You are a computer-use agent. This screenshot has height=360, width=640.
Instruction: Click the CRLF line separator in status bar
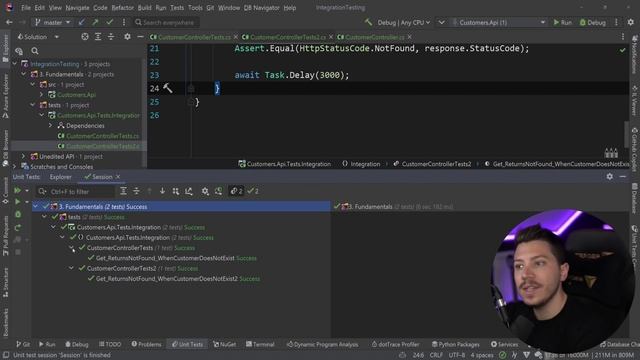[x=436, y=355]
